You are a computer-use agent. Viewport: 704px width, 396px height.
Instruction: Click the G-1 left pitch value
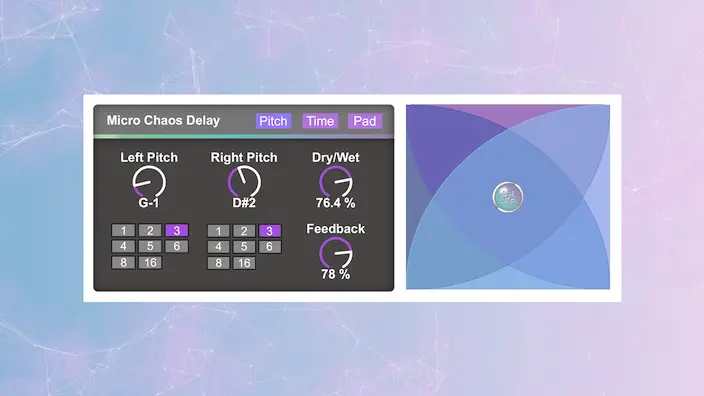pos(149,203)
